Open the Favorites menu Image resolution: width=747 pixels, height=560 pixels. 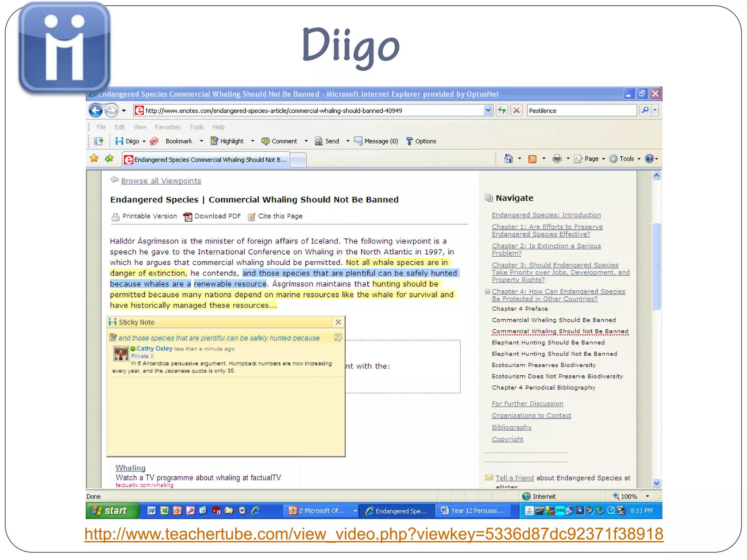(x=167, y=127)
